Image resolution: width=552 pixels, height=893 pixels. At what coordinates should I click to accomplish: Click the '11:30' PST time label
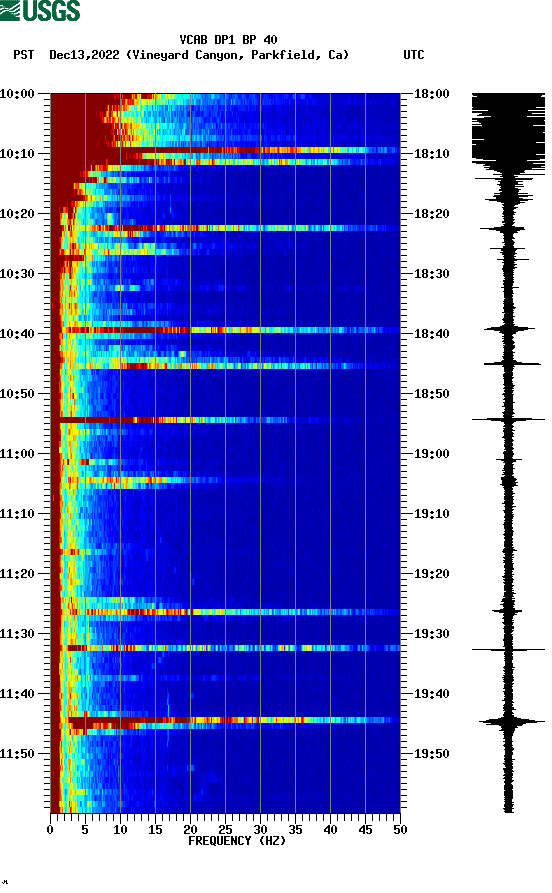17,634
